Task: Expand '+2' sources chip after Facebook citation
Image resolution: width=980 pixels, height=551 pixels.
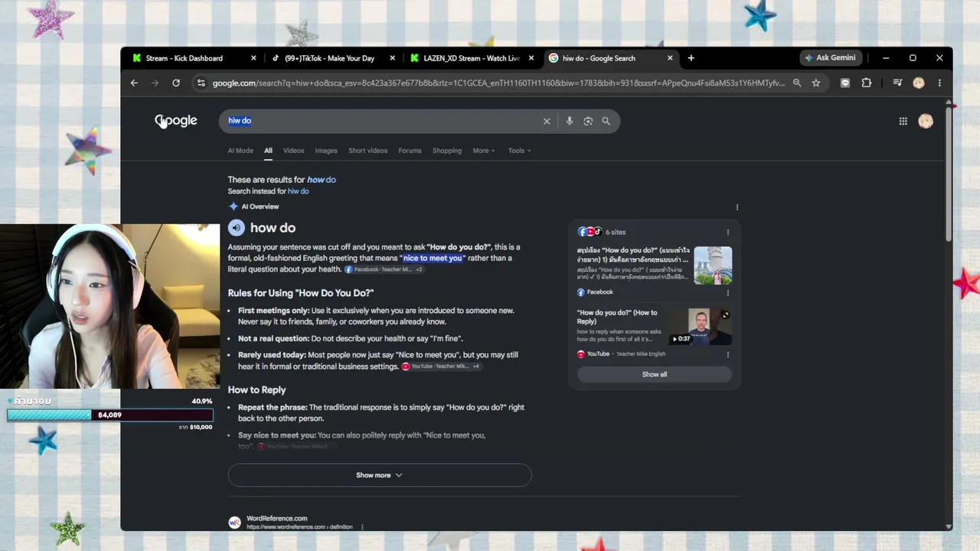Action: tap(419, 269)
